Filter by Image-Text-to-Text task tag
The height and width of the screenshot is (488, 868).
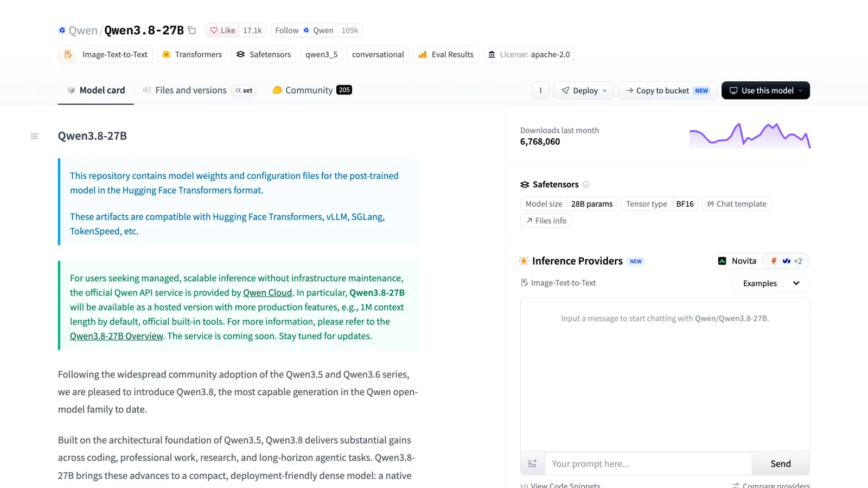pos(106,54)
